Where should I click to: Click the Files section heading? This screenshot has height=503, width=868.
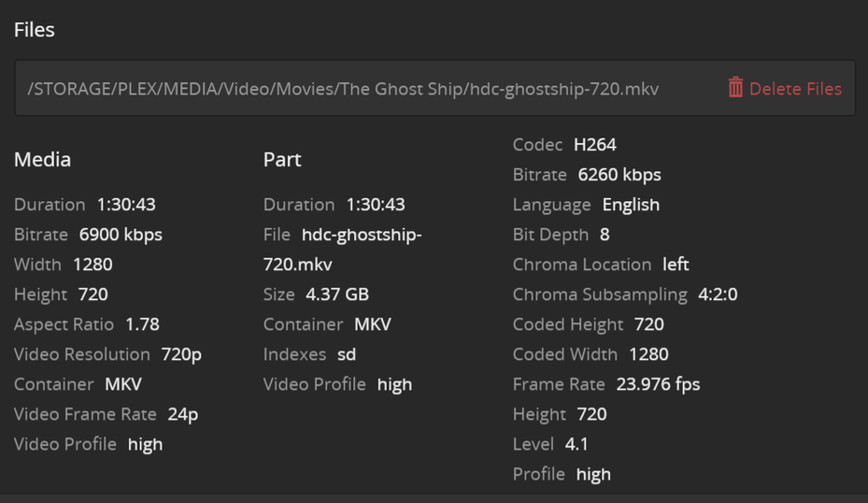click(x=35, y=30)
